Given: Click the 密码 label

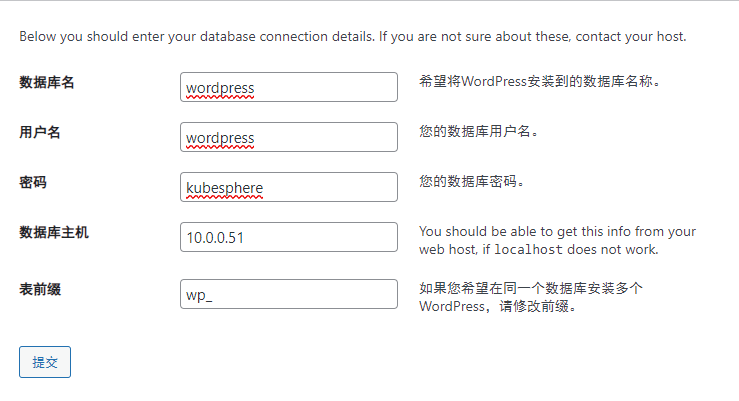Looking at the screenshot, I should [x=33, y=182].
